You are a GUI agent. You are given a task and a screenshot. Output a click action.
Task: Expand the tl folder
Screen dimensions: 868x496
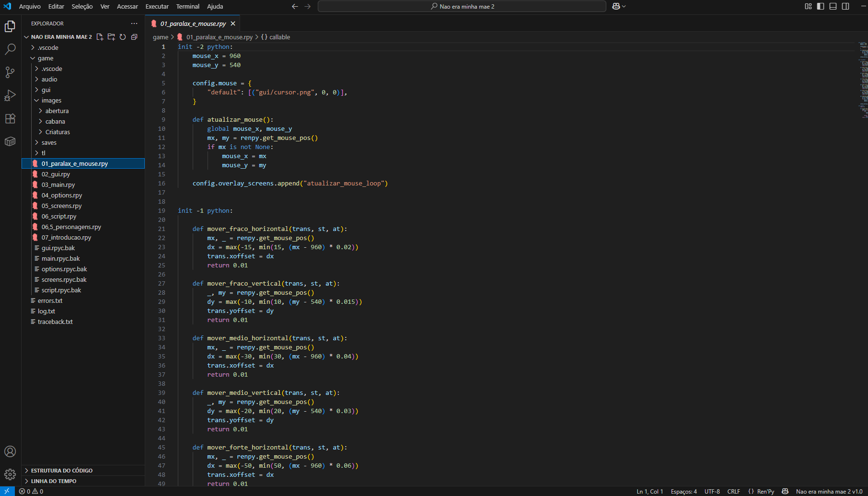pyautogui.click(x=83, y=153)
